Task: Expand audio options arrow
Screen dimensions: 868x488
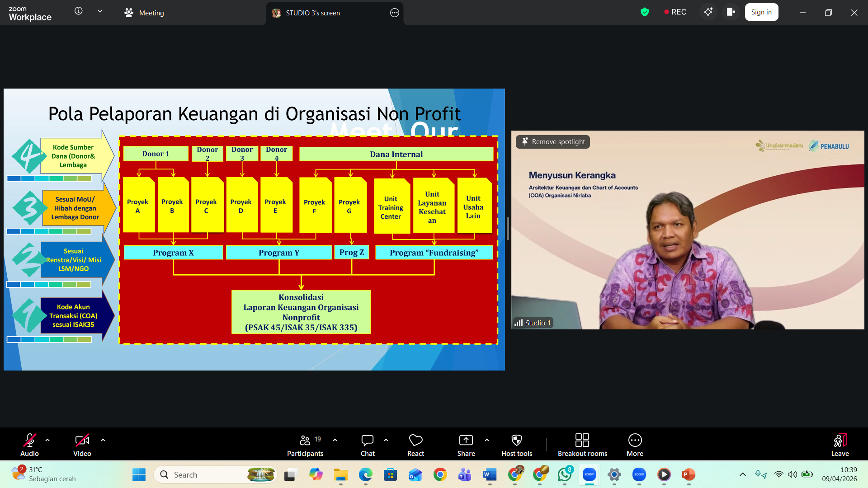Action: (x=47, y=440)
